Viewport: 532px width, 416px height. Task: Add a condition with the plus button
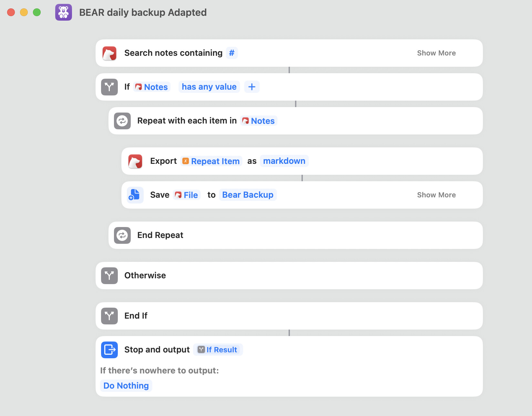252,87
